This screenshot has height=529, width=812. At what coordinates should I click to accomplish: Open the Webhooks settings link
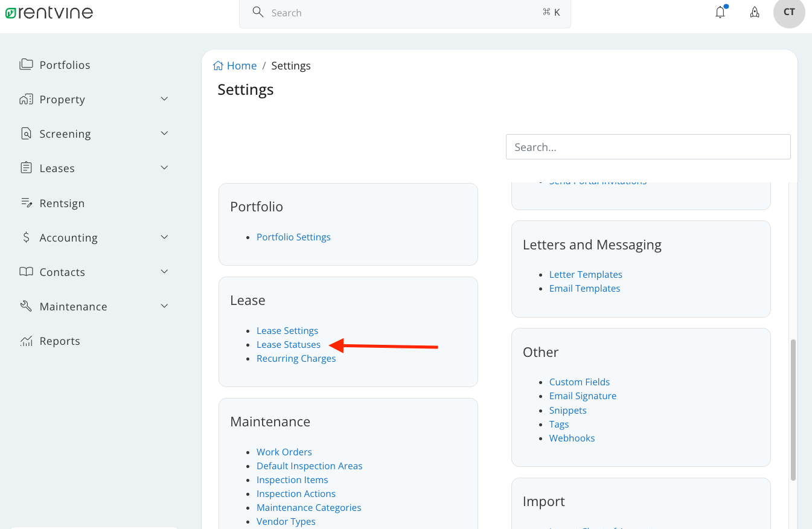[572, 438]
